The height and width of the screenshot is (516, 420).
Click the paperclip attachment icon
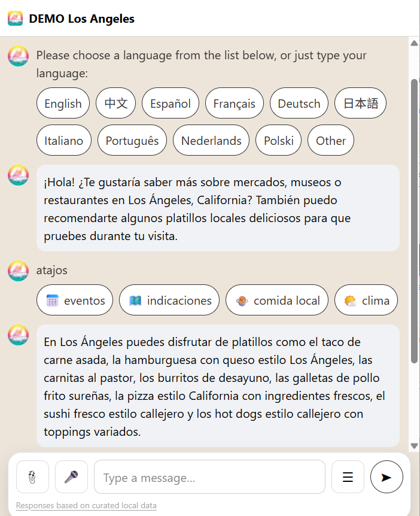tap(32, 477)
